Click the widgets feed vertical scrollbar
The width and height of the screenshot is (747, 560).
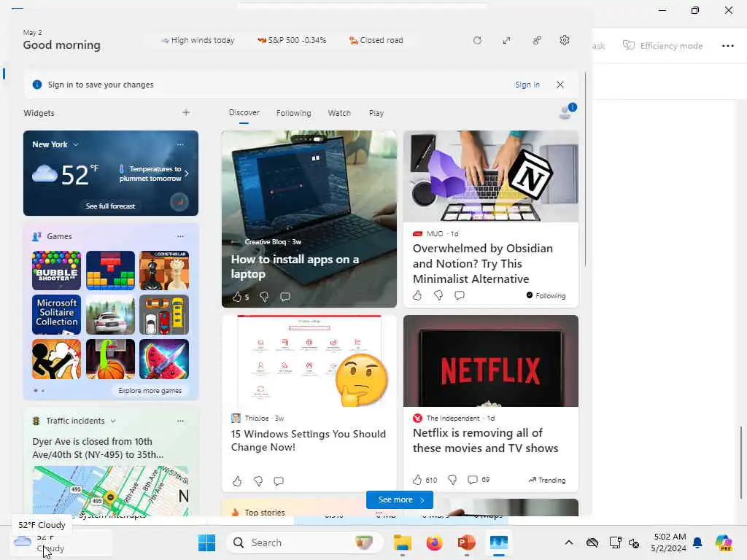[x=585, y=169]
